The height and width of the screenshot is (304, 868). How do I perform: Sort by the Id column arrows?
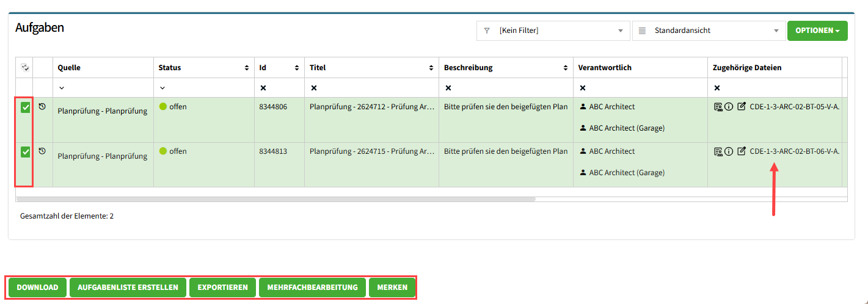coord(297,68)
